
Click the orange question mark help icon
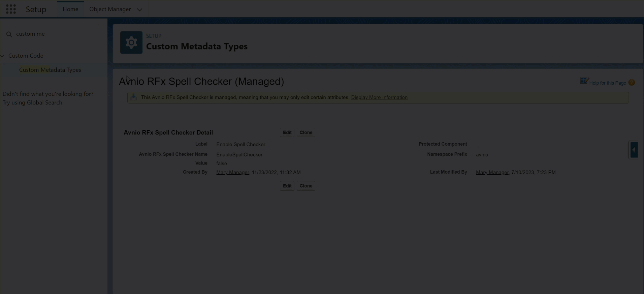point(632,83)
